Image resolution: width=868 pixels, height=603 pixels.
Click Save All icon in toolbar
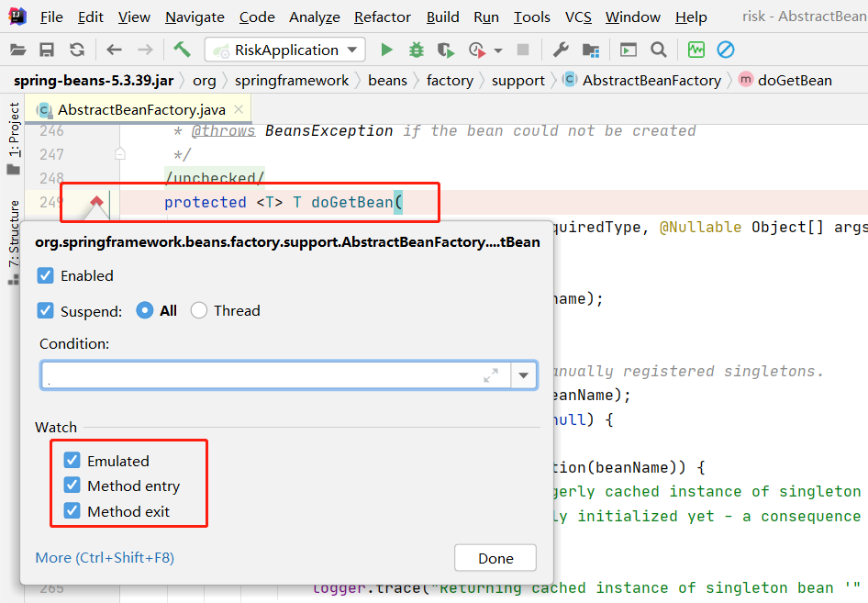click(47, 50)
